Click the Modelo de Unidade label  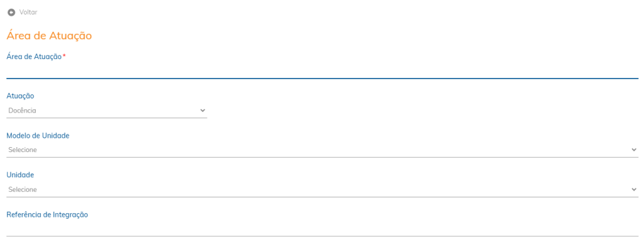[x=38, y=136]
